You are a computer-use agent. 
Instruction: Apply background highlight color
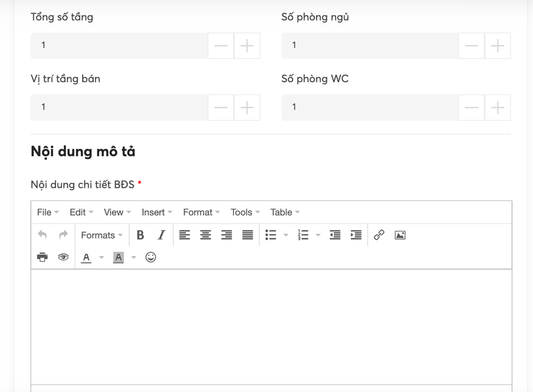click(118, 257)
